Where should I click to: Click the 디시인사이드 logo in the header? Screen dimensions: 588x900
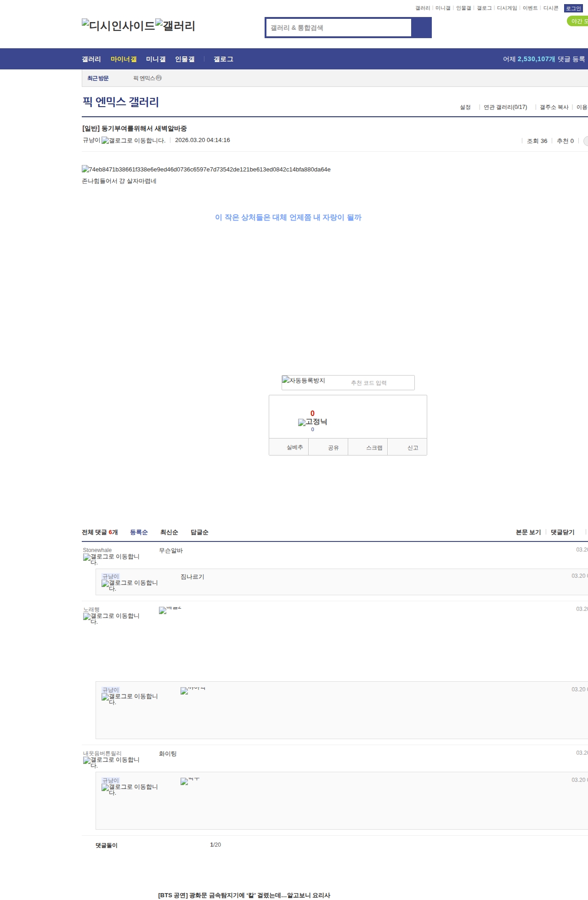coord(119,26)
